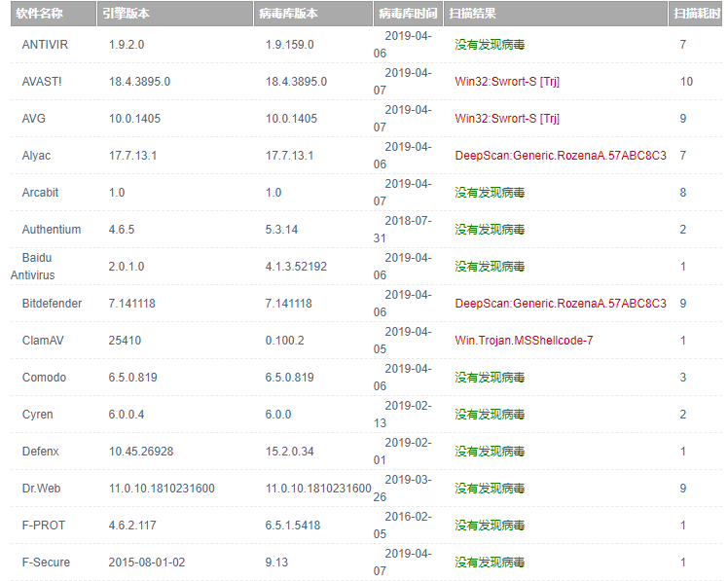728x581 pixels.
Task: Click Bitdefender engine version 7.141118
Action: pyautogui.click(x=131, y=304)
